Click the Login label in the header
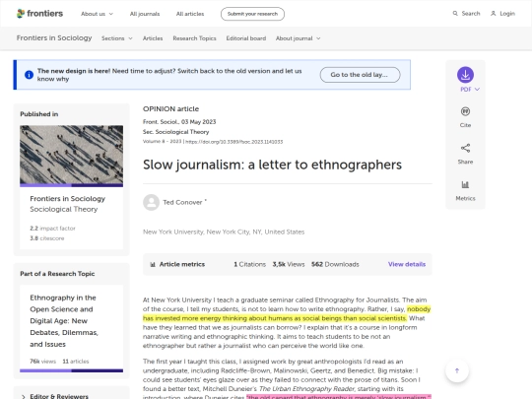Screen dimensions: 532x399 tap(507, 14)
